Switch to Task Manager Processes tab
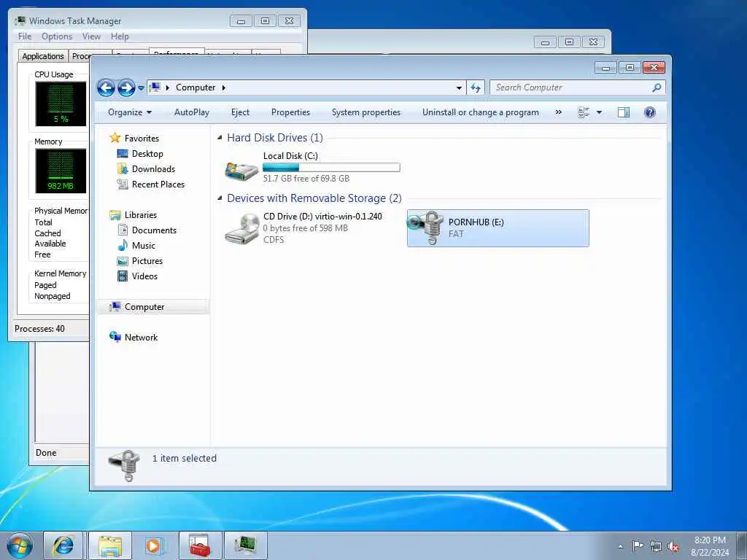Viewport: 747px width, 560px height. click(80, 56)
